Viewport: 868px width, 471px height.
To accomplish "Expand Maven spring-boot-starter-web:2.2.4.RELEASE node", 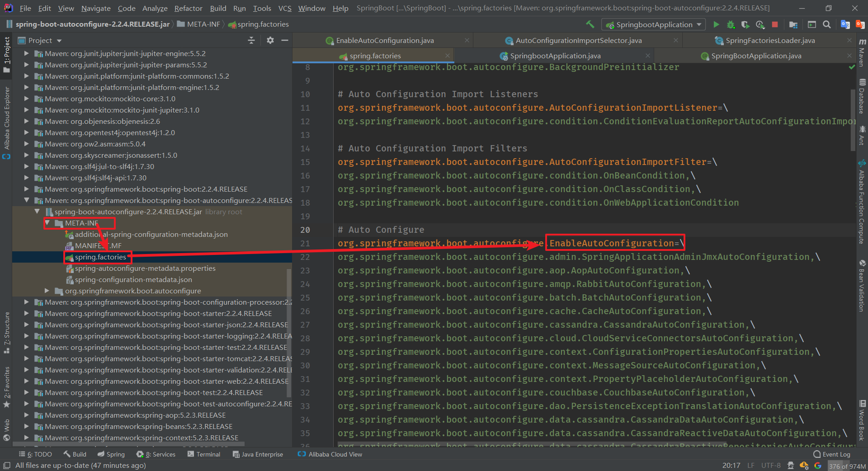I will coord(26,381).
